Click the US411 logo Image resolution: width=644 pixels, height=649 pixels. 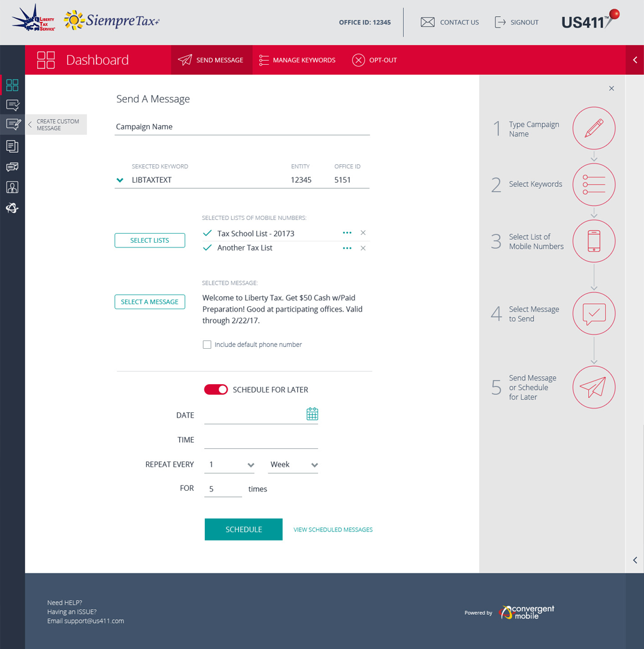click(x=590, y=20)
